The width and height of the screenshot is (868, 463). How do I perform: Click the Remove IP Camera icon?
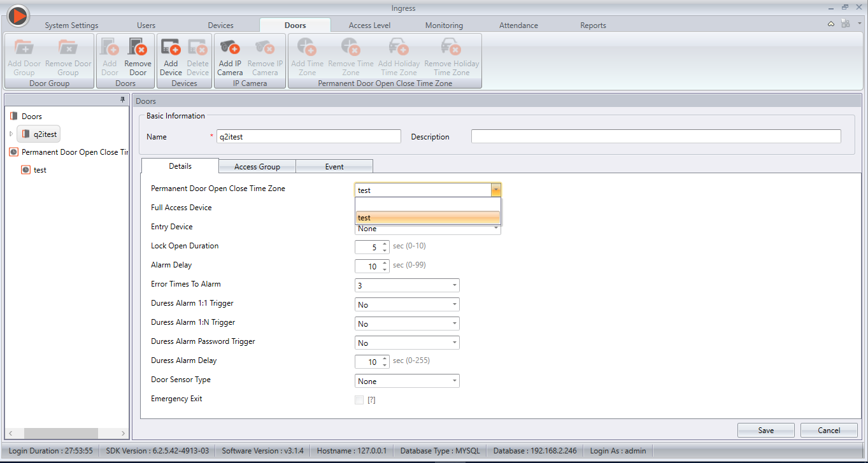pyautogui.click(x=265, y=47)
